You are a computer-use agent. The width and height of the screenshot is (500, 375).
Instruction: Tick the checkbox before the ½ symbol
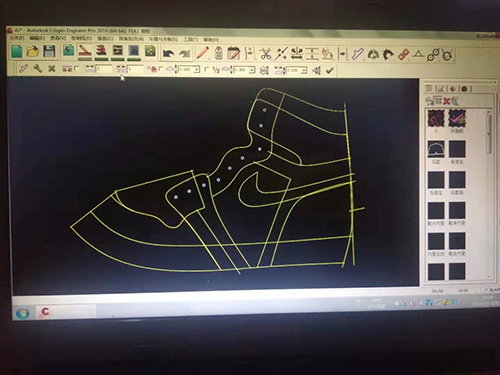pos(206,69)
